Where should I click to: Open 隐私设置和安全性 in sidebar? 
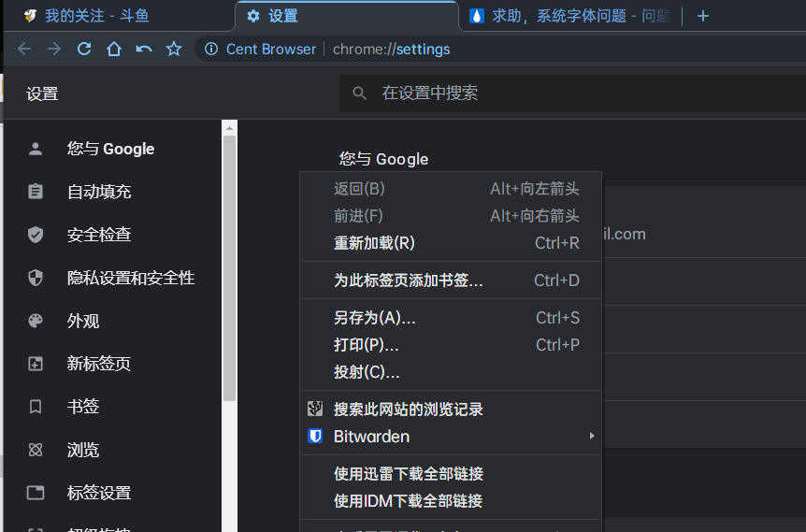(x=131, y=278)
